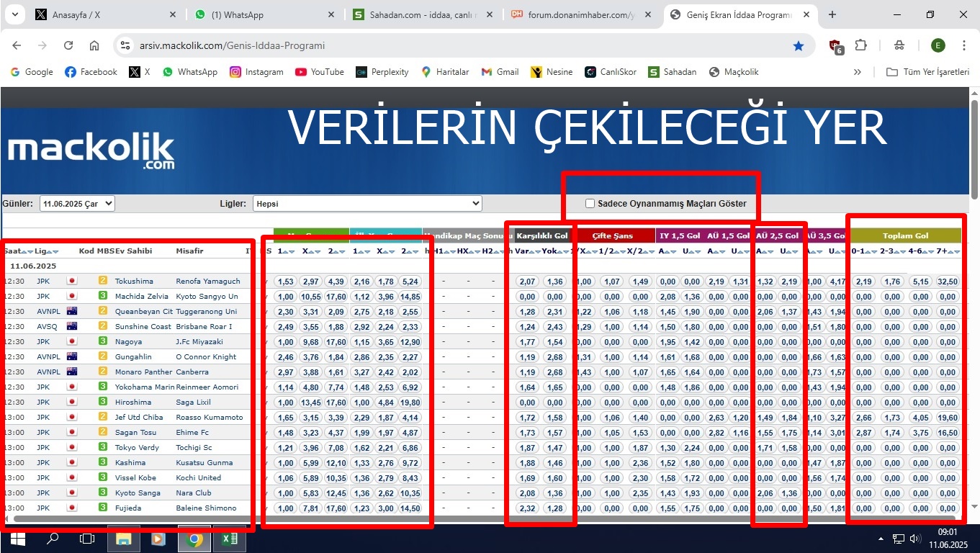Select total goals odds 32,50

tap(948, 282)
